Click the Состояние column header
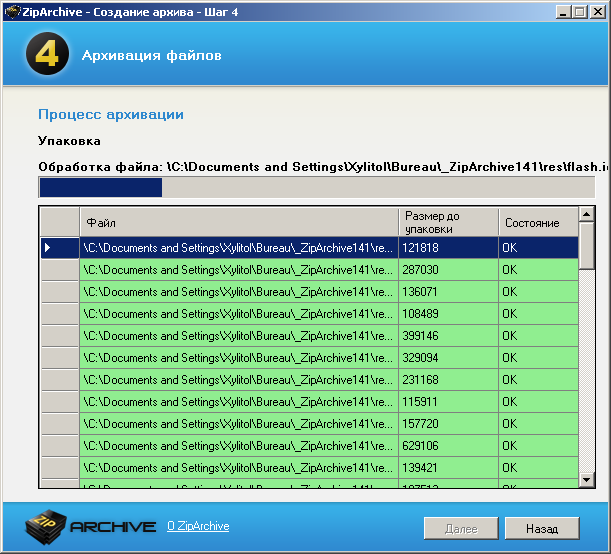 tap(539, 222)
